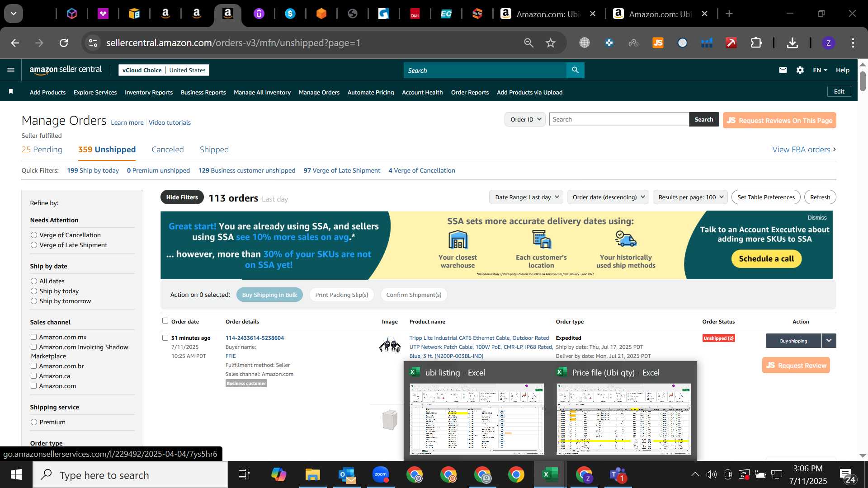Select Verge of Late Shipment radio filter
The height and width of the screenshot is (488, 868).
[x=34, y=245]
